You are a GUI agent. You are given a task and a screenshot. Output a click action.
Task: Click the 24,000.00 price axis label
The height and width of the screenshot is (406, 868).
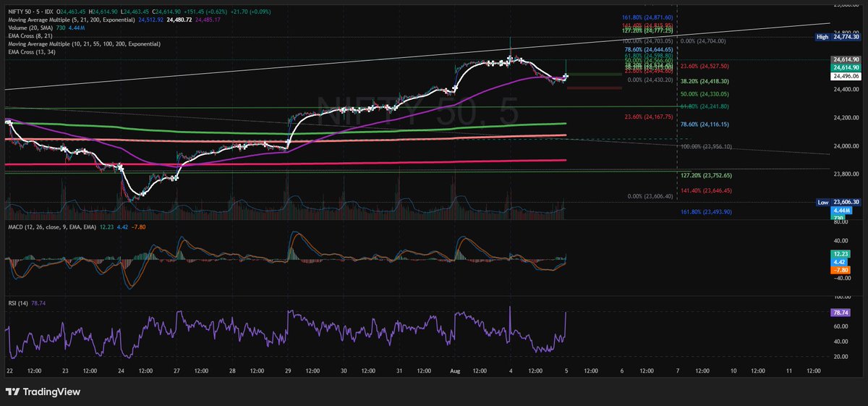point(847,147)
